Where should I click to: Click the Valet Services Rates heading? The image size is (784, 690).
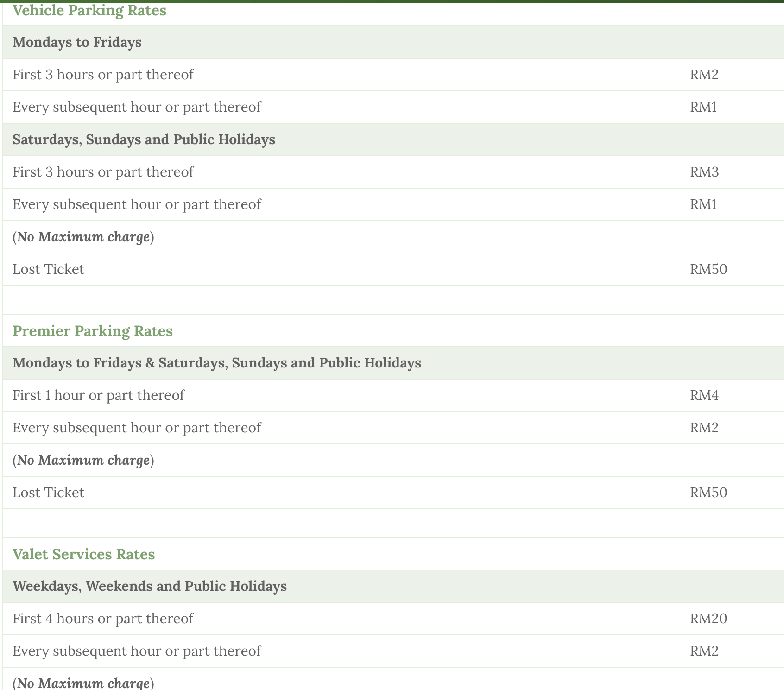coord(83,554)
